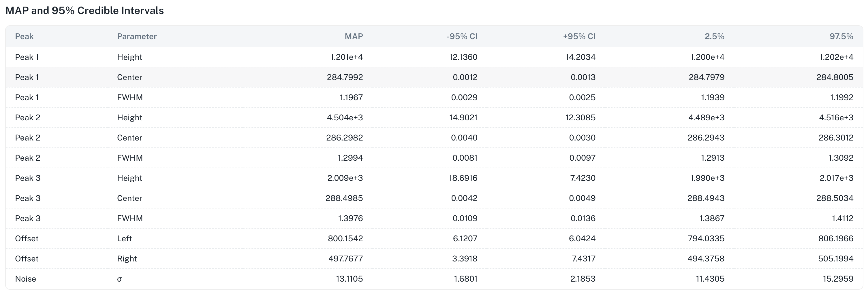Select 97.5% value 2.017e+3
868x296 pixels.
pos(837,178)
